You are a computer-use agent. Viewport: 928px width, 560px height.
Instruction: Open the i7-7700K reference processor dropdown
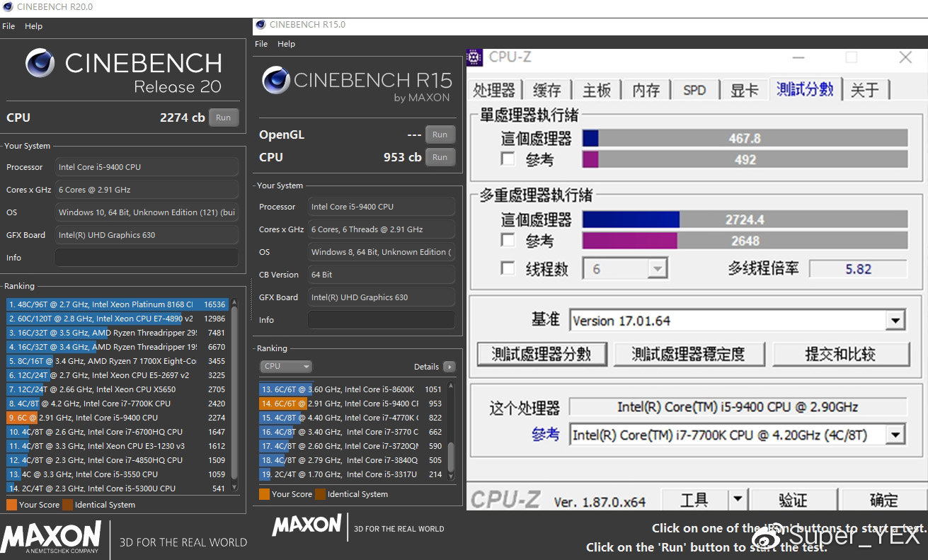coord(896,435)
